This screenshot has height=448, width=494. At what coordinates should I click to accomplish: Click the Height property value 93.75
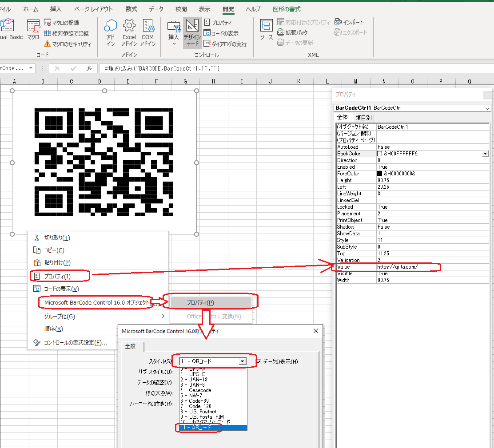(433, 180)
